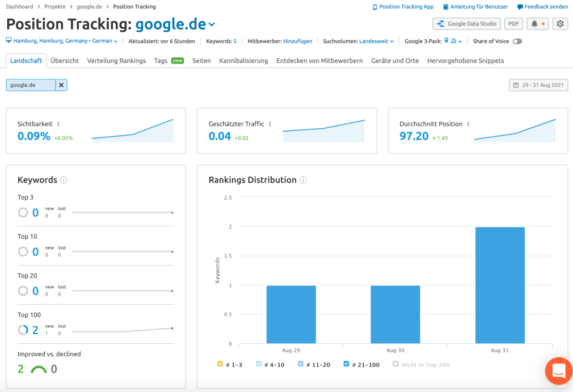Click the calendar icon in date range

(516, 85)
